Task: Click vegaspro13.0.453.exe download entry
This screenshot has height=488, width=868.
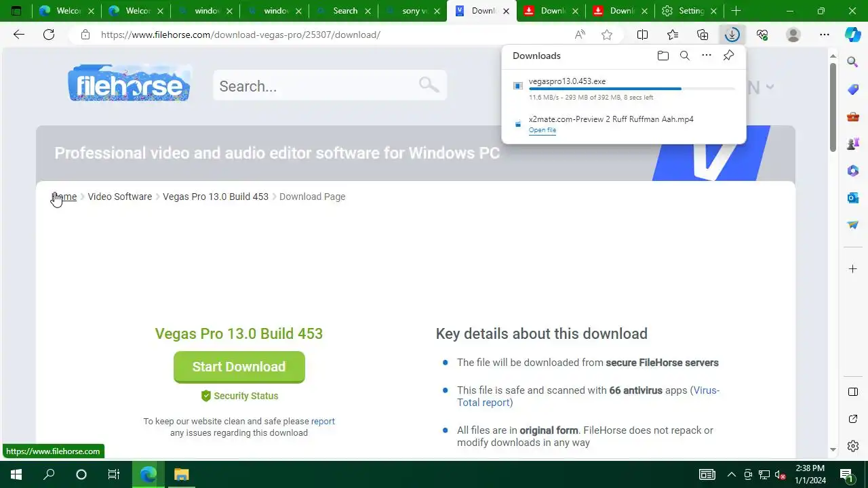Action: 624,89
